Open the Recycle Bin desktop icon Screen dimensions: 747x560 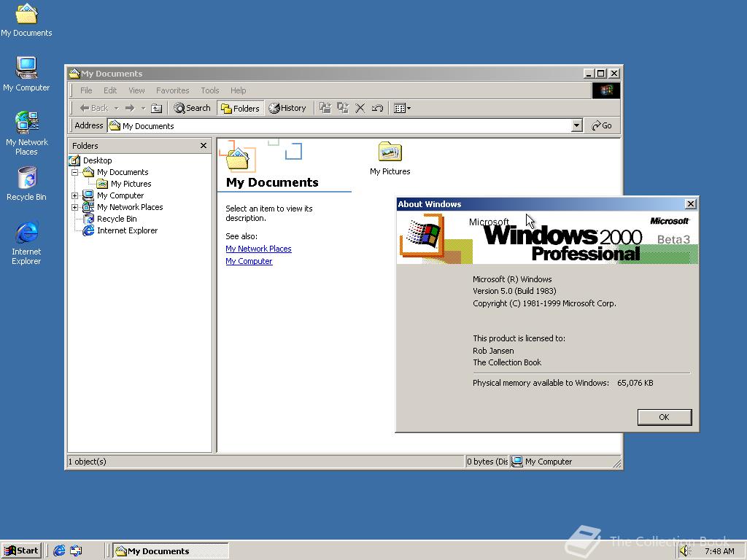point(26,183)
